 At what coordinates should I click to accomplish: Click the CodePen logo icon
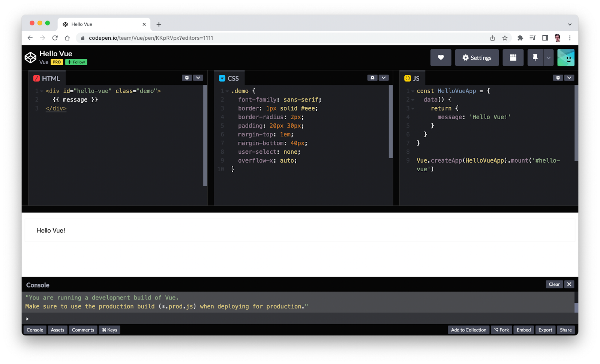coord(30,57)
